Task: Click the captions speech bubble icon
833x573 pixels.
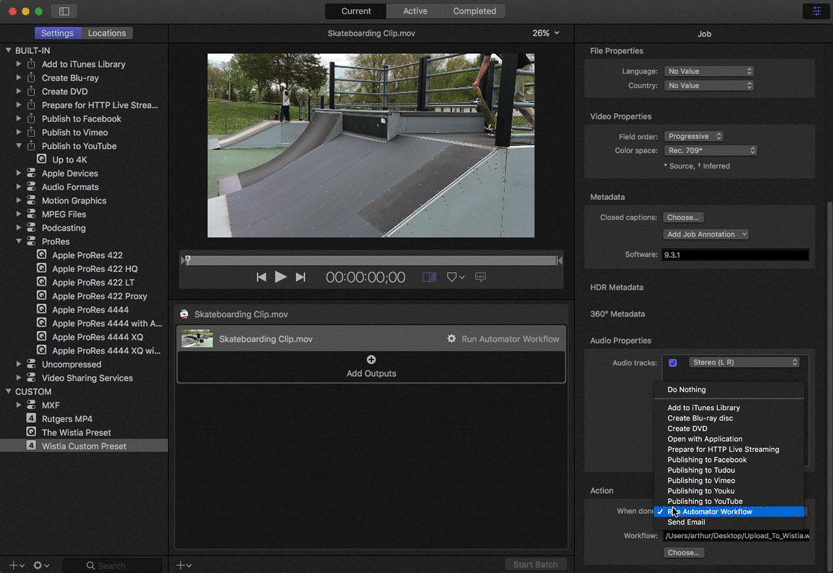Action: pyautogui.click(x=480, y=277)
